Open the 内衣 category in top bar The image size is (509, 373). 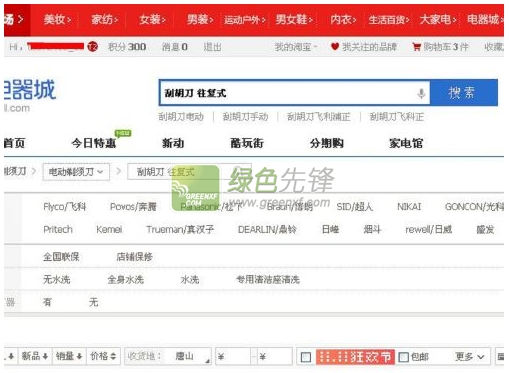click(343, 20)
